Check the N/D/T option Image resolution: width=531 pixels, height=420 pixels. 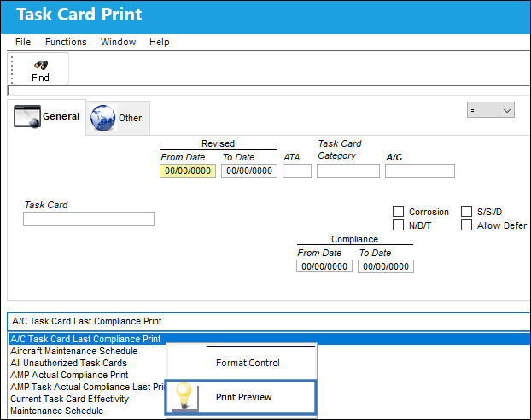pos(398,225)
